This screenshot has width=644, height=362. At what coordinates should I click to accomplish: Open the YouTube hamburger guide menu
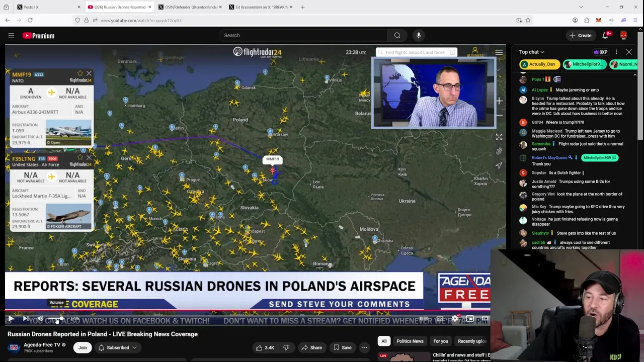click(11, 35)
